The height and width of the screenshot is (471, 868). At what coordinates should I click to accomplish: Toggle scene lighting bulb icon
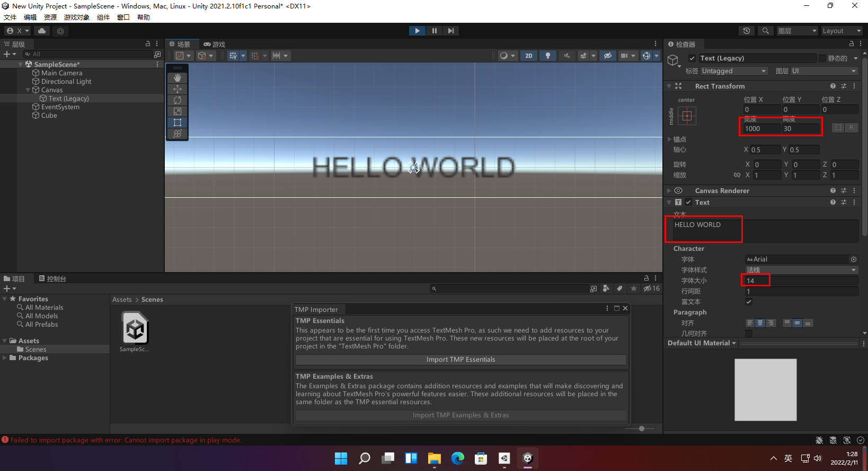point(548,56)
